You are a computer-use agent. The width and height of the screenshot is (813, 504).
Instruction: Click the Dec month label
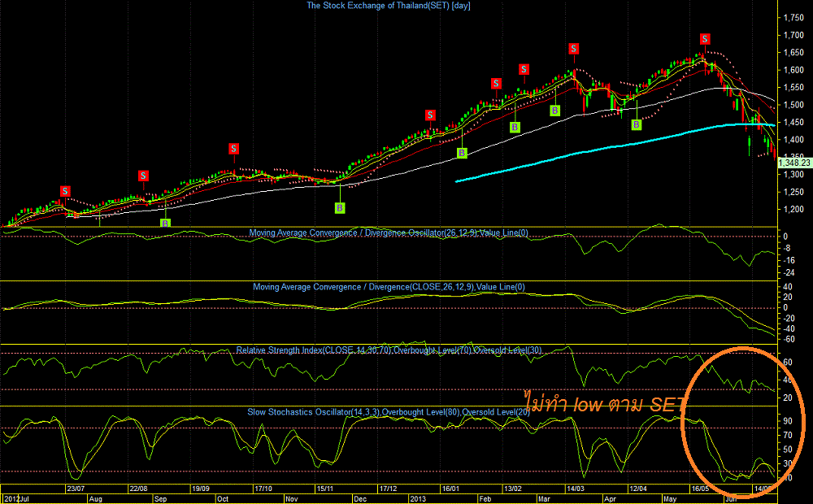pyautogui.click(x=360, y=499)
